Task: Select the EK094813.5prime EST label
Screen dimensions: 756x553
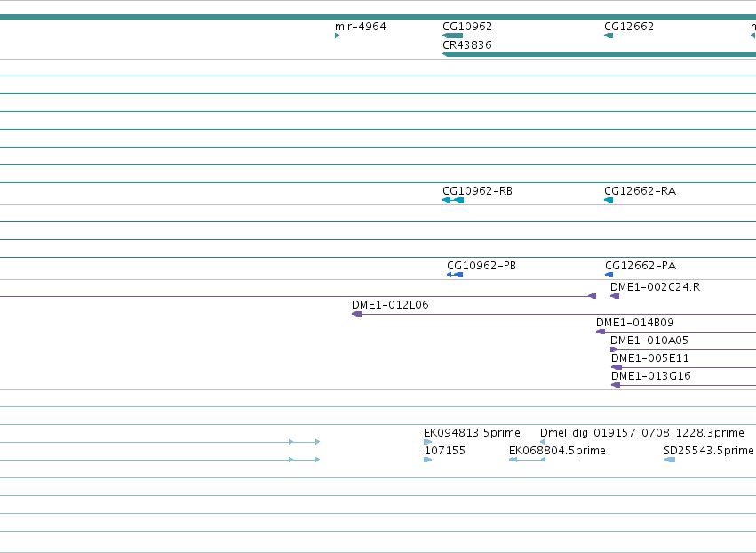Action: [472, 433]
